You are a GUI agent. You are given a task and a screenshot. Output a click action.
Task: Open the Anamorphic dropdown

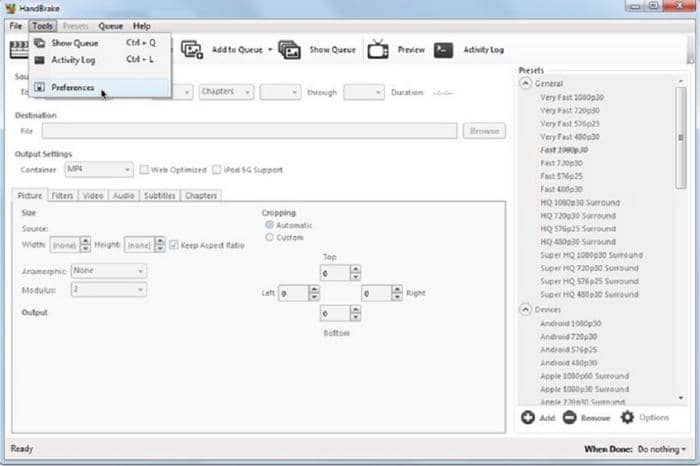pyautogui.click(x=109, y=271)
